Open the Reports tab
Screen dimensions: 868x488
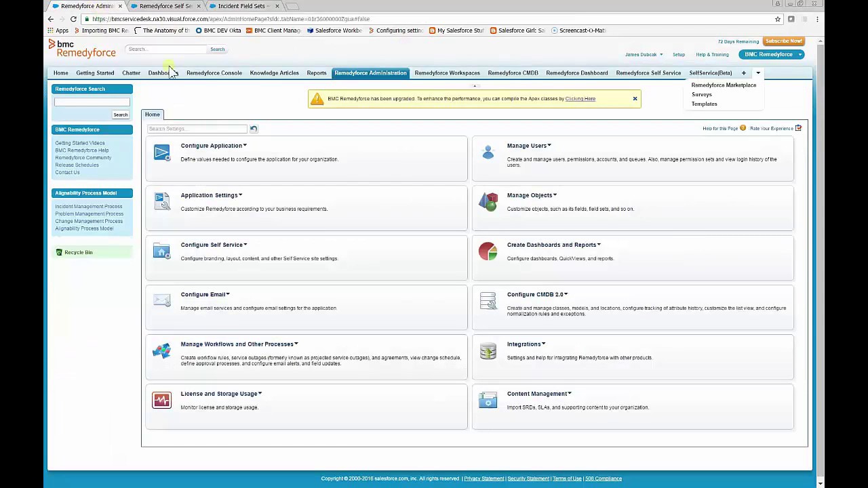317,73
